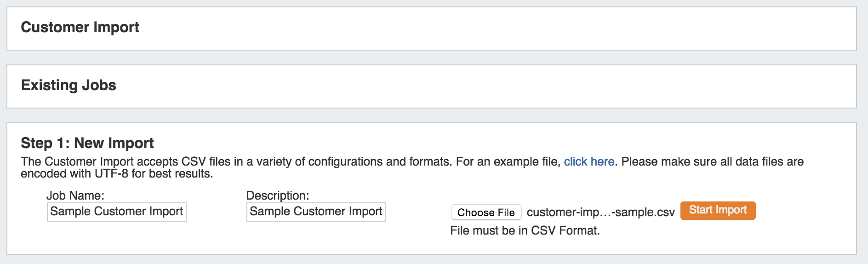Image resolution: width=868 pixels, height=264 pixels.
Task: Click empty area of Existing Jobs panel
Action: (x=460, y=86)
